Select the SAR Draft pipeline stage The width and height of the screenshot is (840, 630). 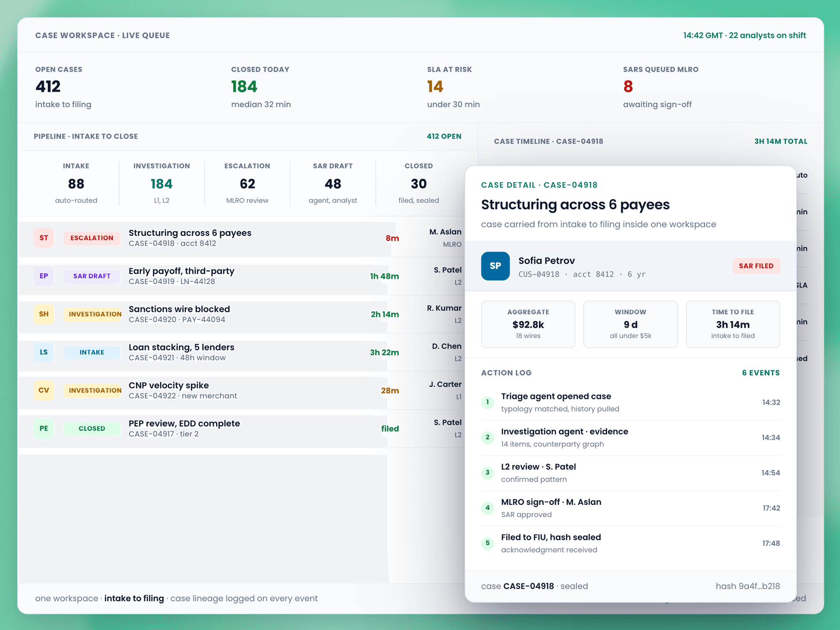click(x=333, y=183)
